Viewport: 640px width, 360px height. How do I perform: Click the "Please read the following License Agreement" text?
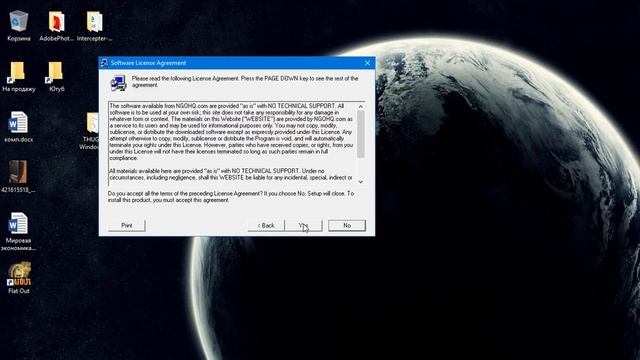coord(245,82)
